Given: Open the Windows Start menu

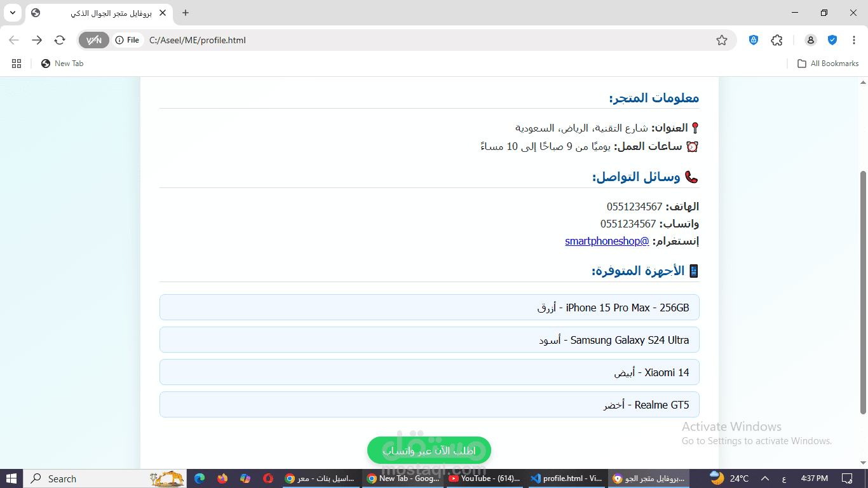Looking at the screenshot, I should [11, 478].
